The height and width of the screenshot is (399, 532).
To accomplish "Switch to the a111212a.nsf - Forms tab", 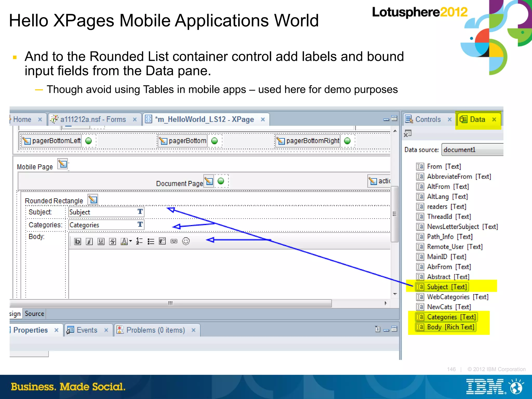I will tap(93, 119).
